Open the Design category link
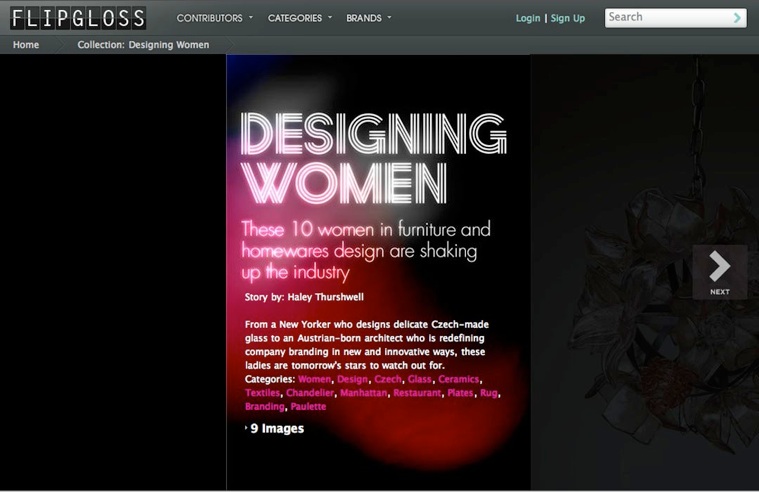This screenshot has height=492, width=759. [352, 379]
